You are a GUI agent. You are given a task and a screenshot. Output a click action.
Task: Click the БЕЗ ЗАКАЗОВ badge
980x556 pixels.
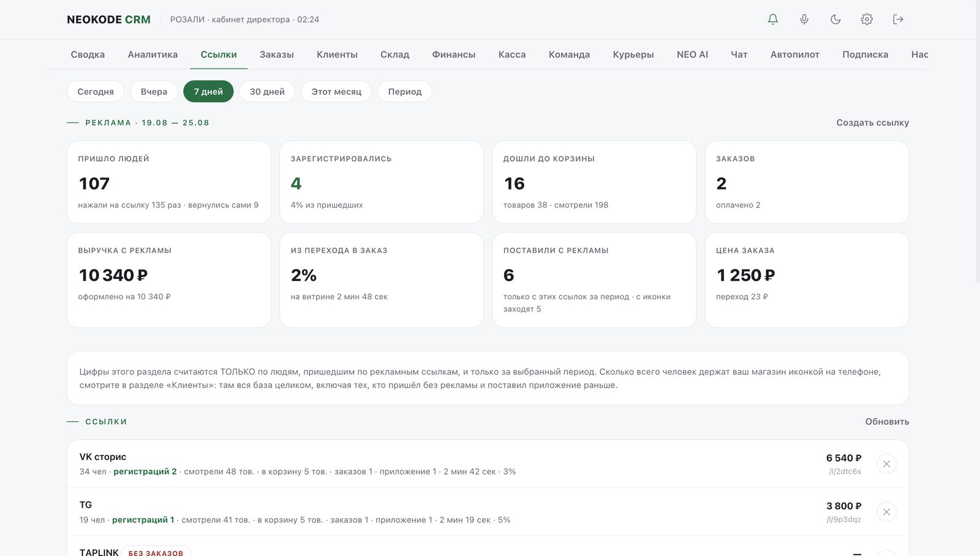156,552
